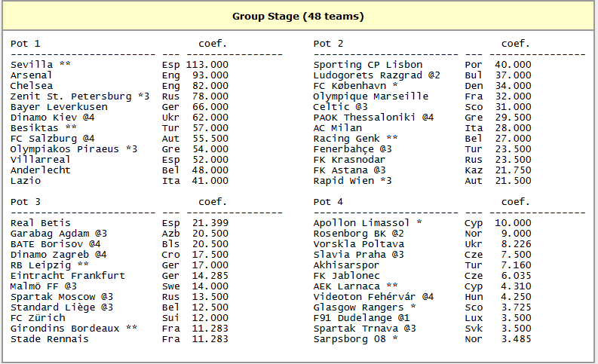The height and width of the screenshot is (364, 598).
Task: Click team name 'Anderlecht'
Action: coord(41,170)
